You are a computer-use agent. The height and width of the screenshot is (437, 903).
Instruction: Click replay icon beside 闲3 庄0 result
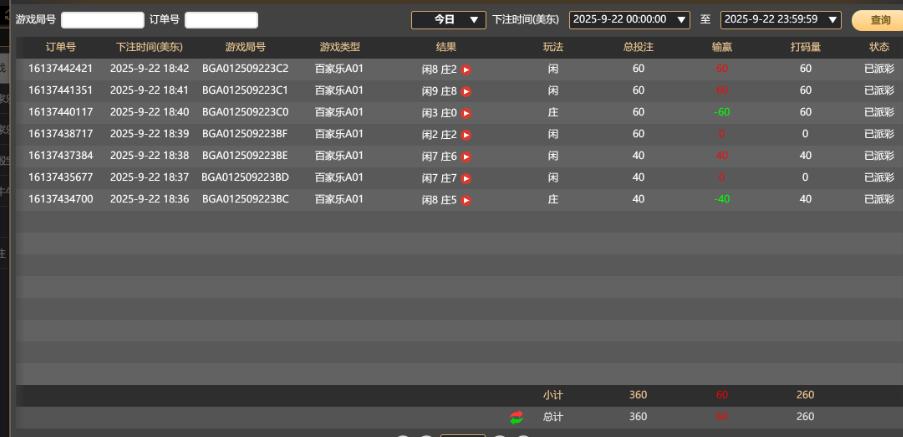[466, 113]
